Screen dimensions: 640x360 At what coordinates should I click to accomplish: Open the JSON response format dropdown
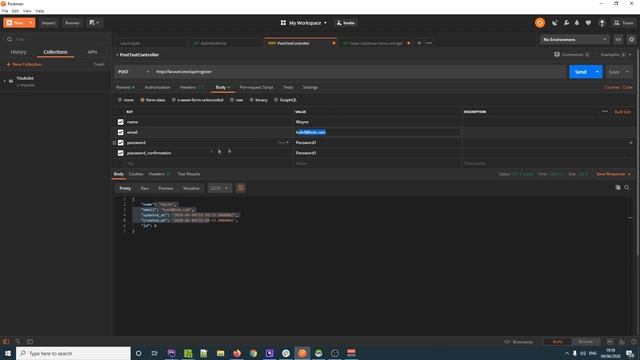tap(220, 188)
